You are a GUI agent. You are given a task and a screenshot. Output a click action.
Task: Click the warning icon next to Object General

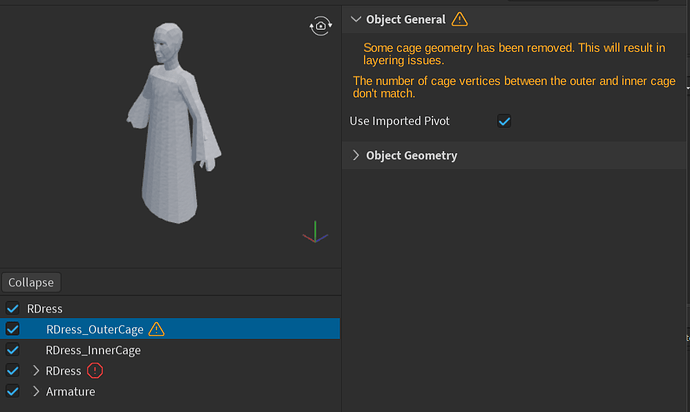[x=459, y=19]
